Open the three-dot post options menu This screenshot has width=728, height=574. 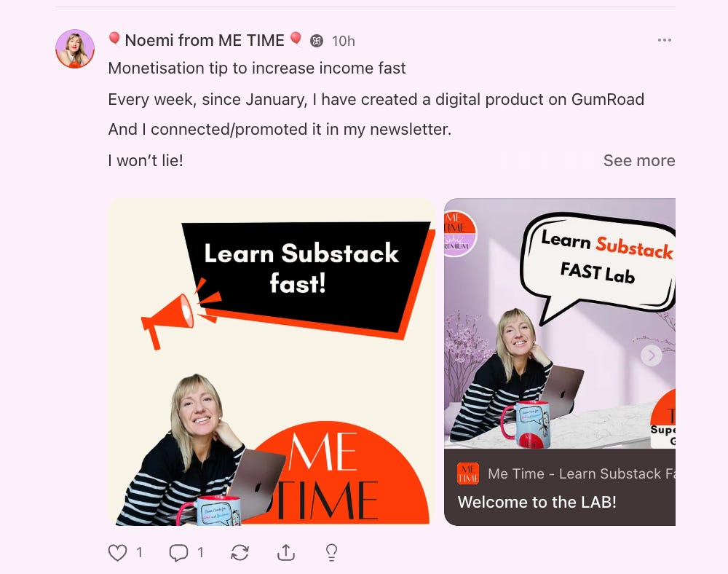(x=665, y=40)
